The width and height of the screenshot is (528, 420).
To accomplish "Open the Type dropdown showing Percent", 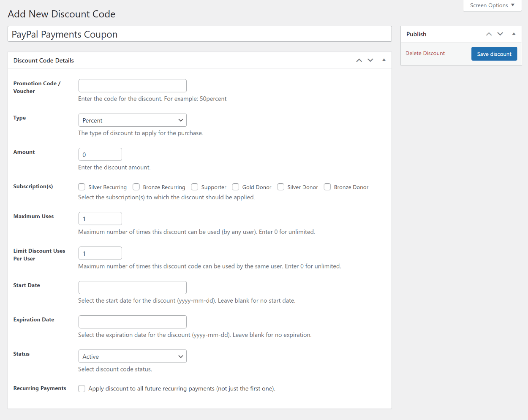I will [x=133, y=120].
